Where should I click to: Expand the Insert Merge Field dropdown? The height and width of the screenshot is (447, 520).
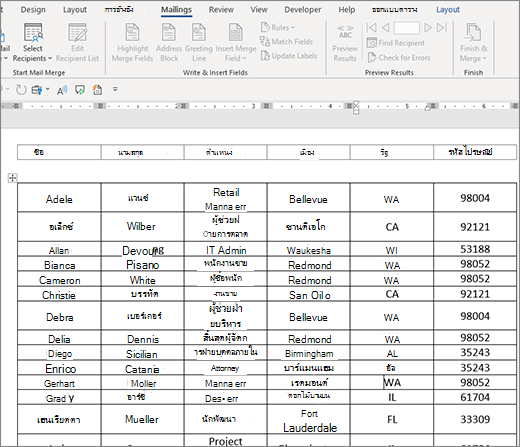point(236,42)
